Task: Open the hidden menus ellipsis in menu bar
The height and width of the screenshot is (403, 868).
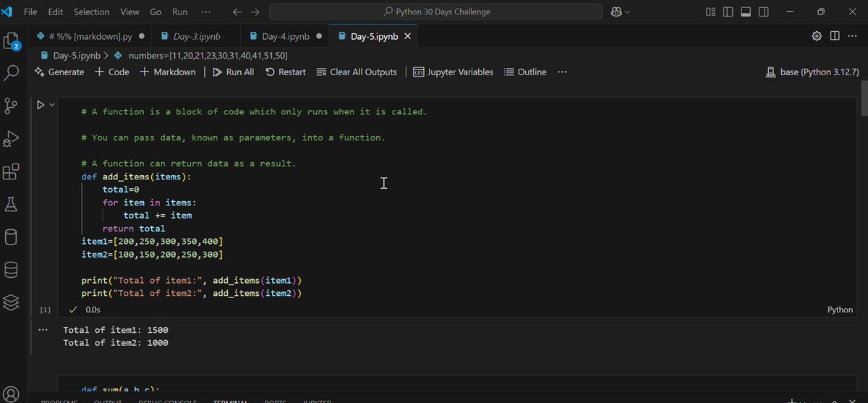Action: (206, 12)
